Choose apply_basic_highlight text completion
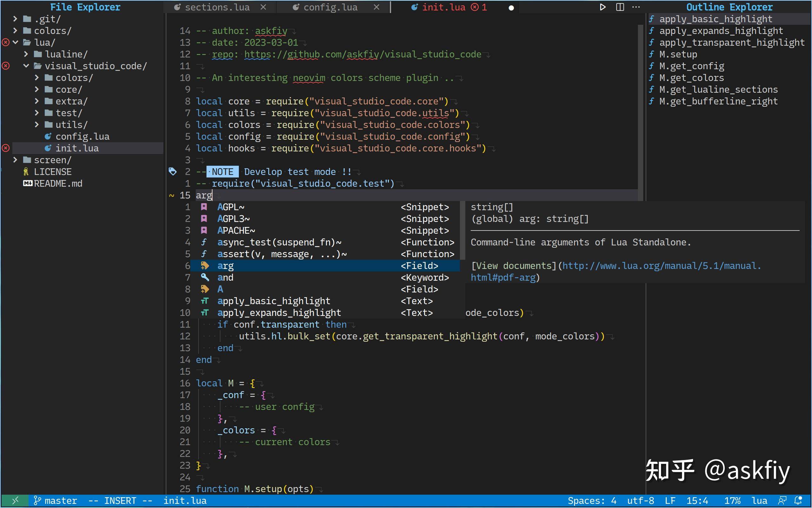The width and height of the screenshot is (812, 508). 325,301
